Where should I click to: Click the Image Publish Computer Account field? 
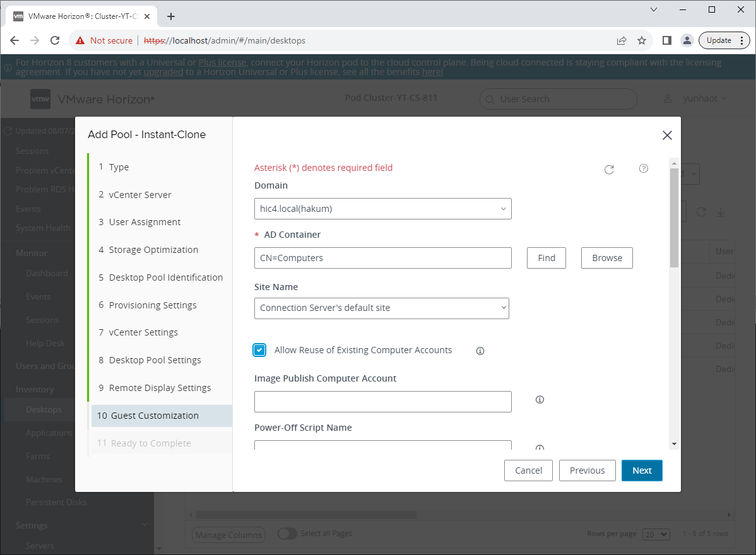382,402
